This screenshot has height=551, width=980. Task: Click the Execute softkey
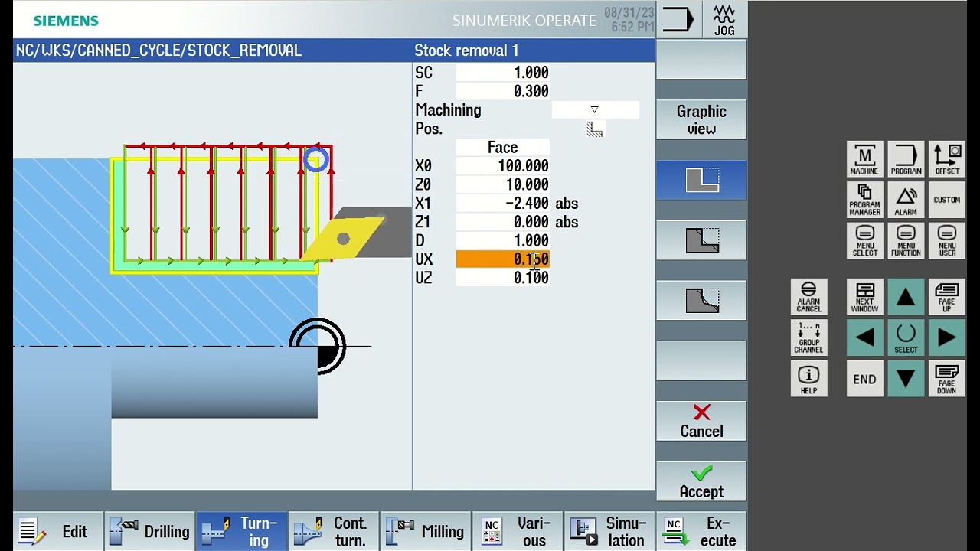click(x=701, y=531)
